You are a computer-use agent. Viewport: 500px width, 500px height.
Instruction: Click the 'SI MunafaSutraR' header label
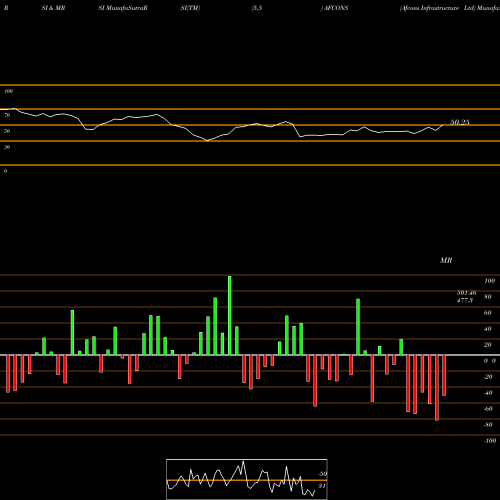[123, 8]
